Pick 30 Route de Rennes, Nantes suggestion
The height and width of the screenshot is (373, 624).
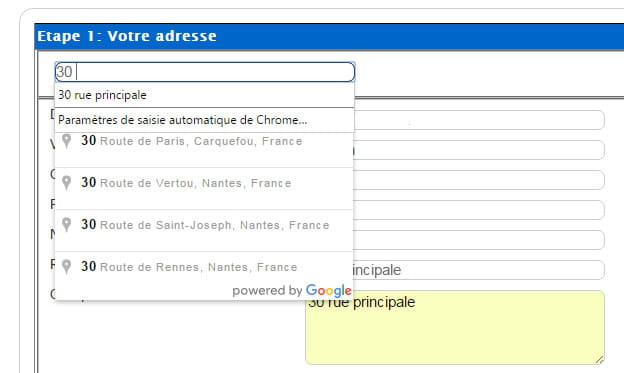click(x=204, y=267)
